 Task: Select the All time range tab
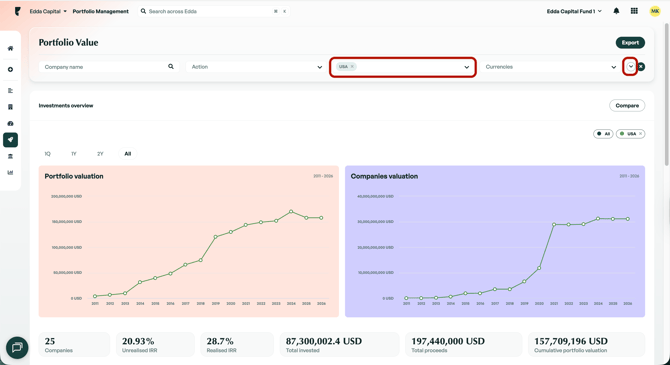127,154
